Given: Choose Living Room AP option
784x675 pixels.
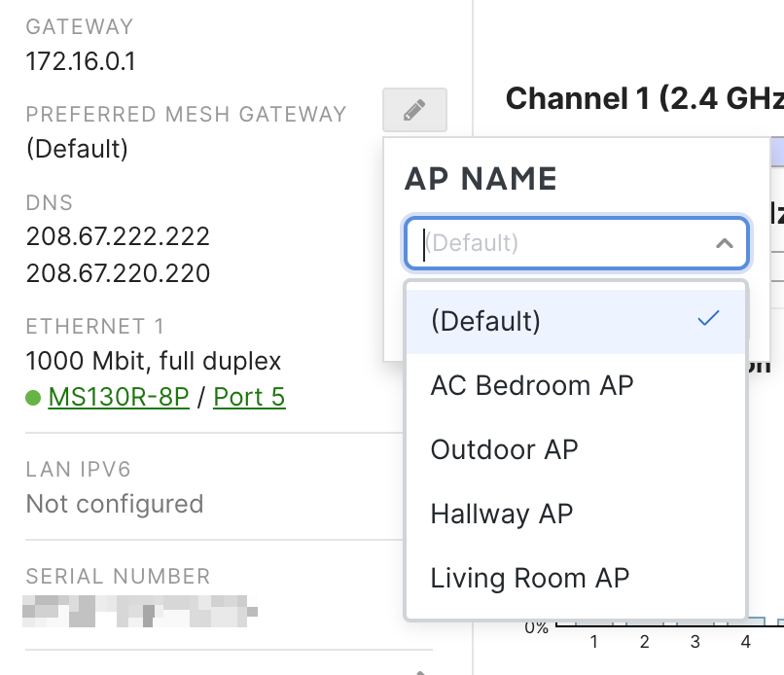Looking at the screenshot, I should coord(529,578).
